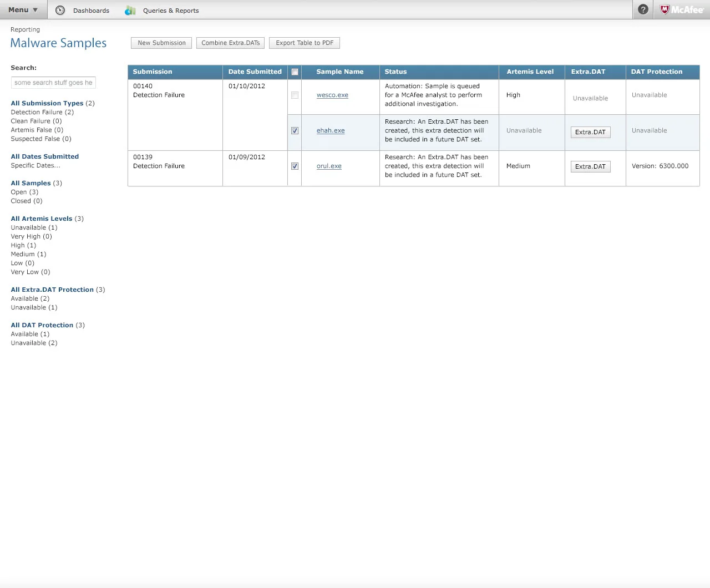
Task: Click the Queries & Reports chart icon
Action: (x=130, y=10)
